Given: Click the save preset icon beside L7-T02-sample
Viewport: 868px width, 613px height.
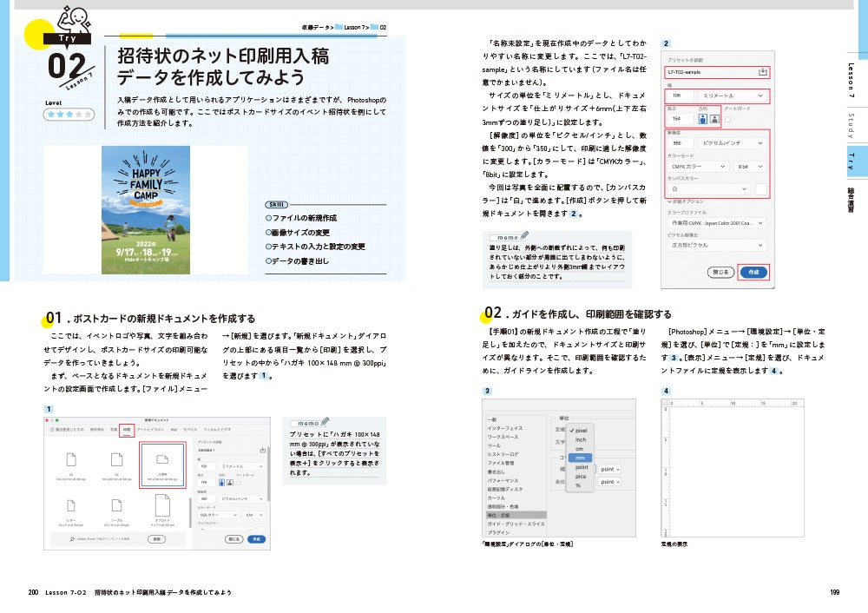Looking at the screenshot, I should tap(762, 72).
